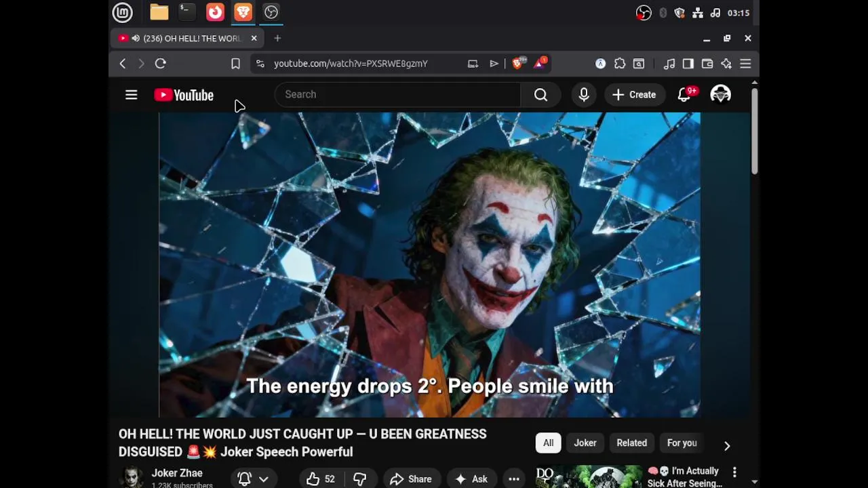868x488 pixels.
Task: Open the Joker Zhae channel name
Action: [177, 473]
